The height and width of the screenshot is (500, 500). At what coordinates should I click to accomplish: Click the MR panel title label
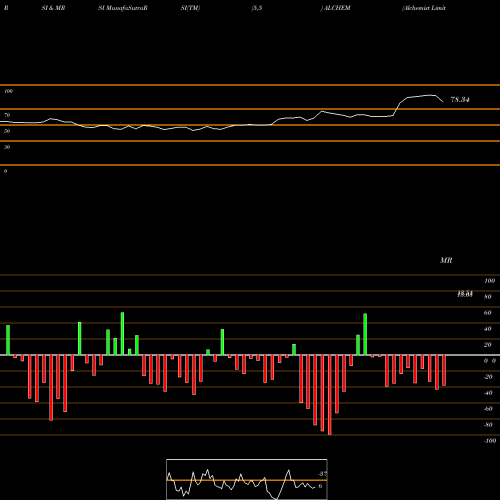tap(446, 260)
